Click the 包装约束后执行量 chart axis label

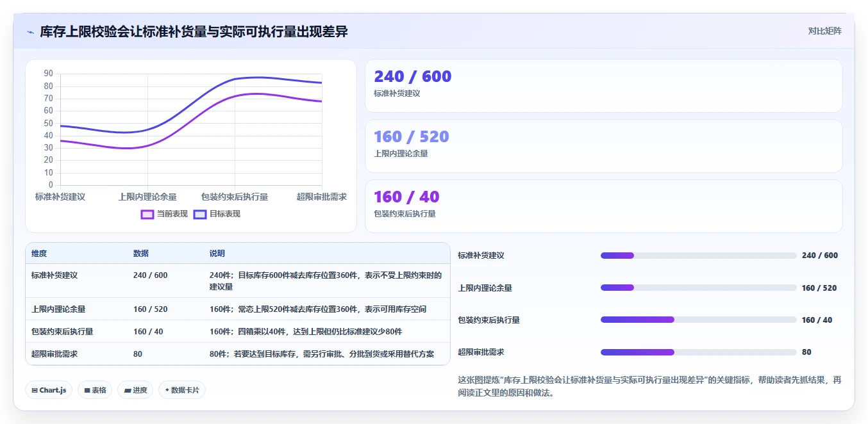click(x=235, y=197)
